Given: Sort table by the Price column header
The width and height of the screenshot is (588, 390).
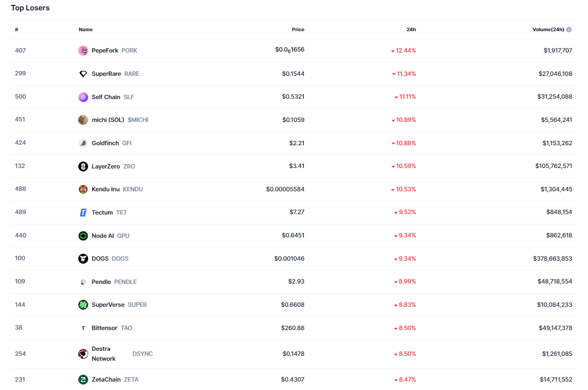Looking at the screenshot, I should (298, 30).
